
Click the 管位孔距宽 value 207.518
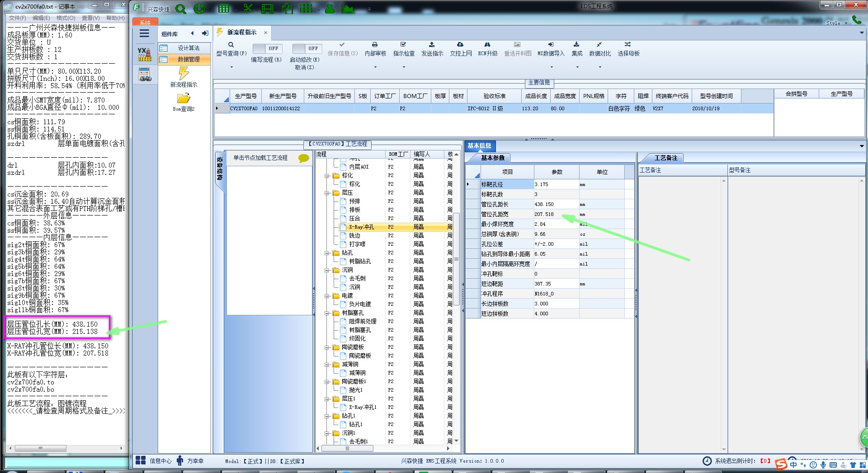click(556, 214)
